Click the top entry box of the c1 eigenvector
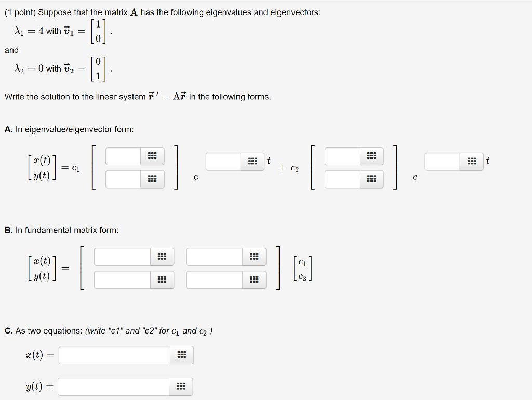532x400 pixels. [122, 156]
